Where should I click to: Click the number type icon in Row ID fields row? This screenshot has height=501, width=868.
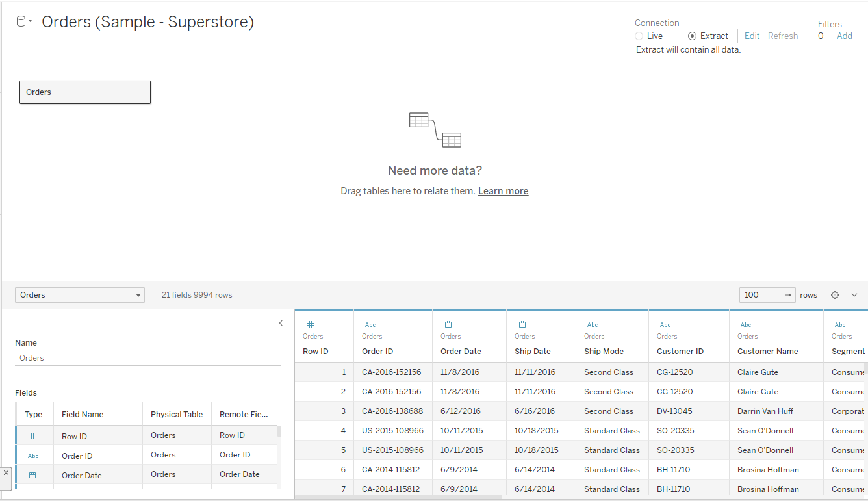tap(32, 436)
